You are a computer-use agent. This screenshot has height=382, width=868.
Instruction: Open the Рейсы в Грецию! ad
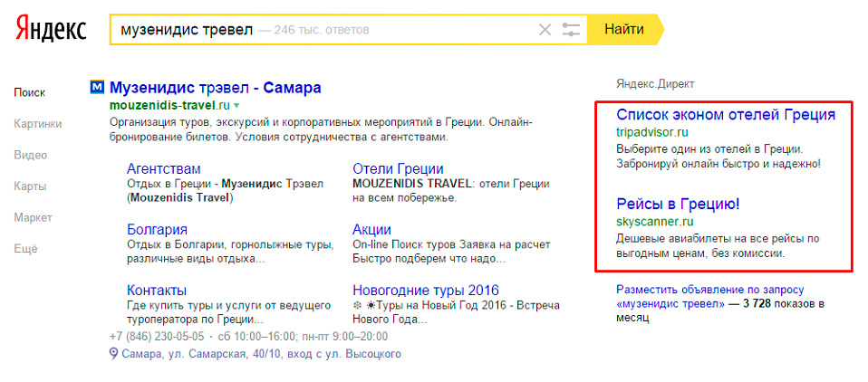coord(678,203)
